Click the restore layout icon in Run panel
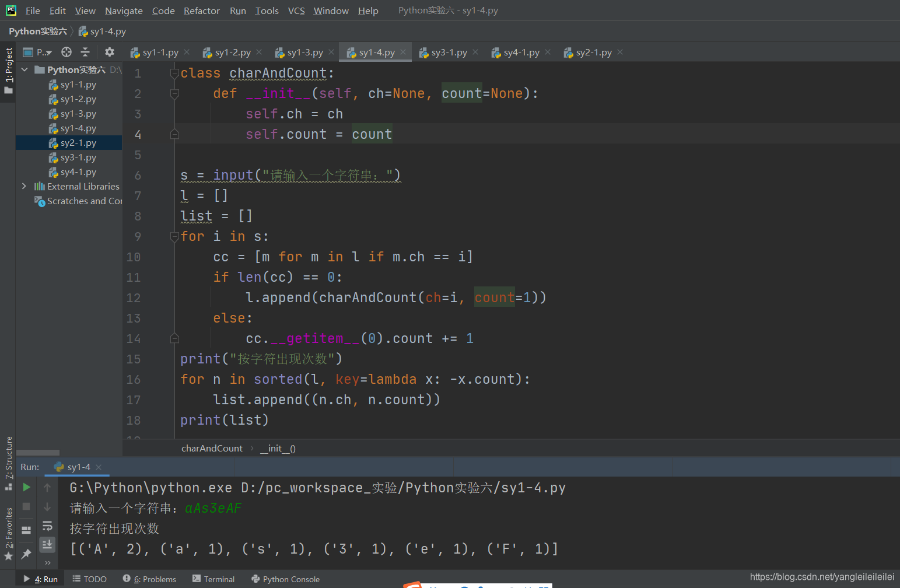This screenshot has height=588, width=900. coord(26,530)
